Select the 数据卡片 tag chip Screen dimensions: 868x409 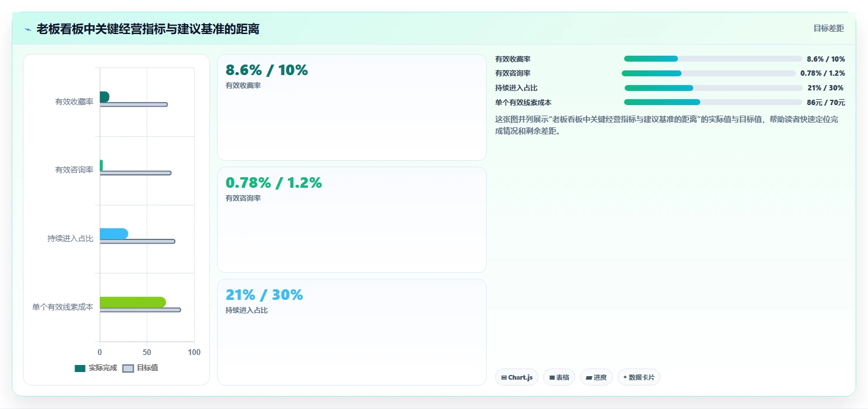(x=639, y=377)
